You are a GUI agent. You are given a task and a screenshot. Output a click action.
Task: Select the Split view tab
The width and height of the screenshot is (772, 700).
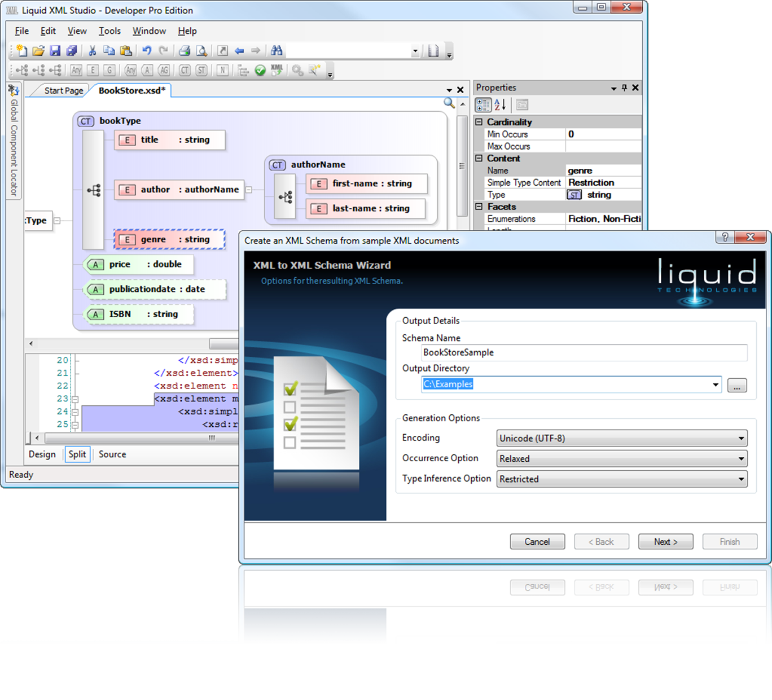(77, 454)
